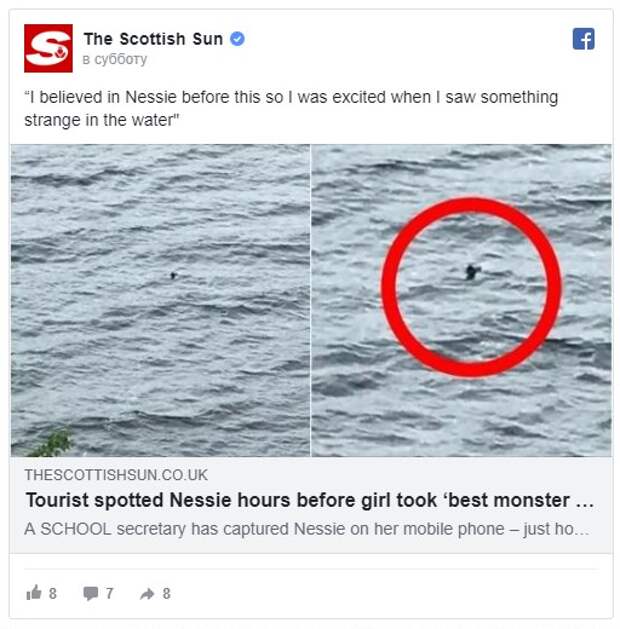Image resolution: width=620 pixels, height=629 pixels.
Task: Click the like count number 8
Action: pos(53,593)
